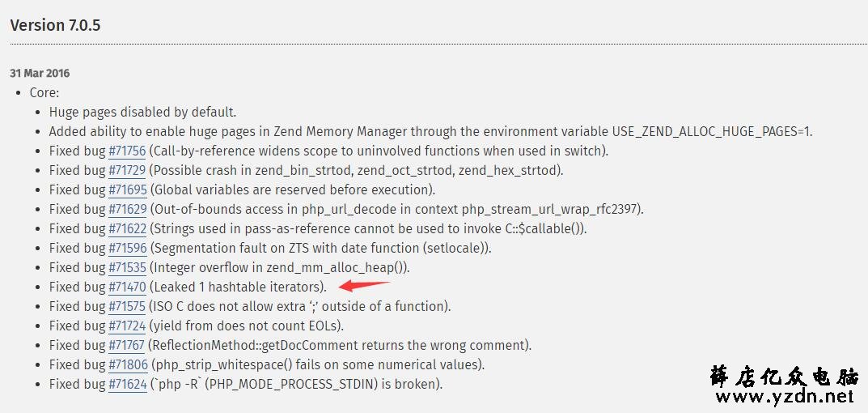Click the Core section label
Image resolution: width=868 pixels, height=413 pixels.
44,92
